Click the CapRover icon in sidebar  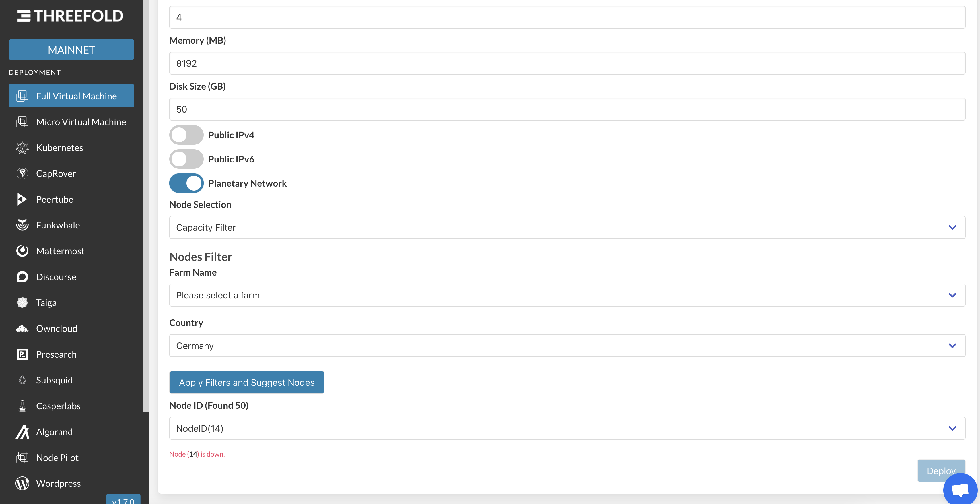(x=22, y=174)
